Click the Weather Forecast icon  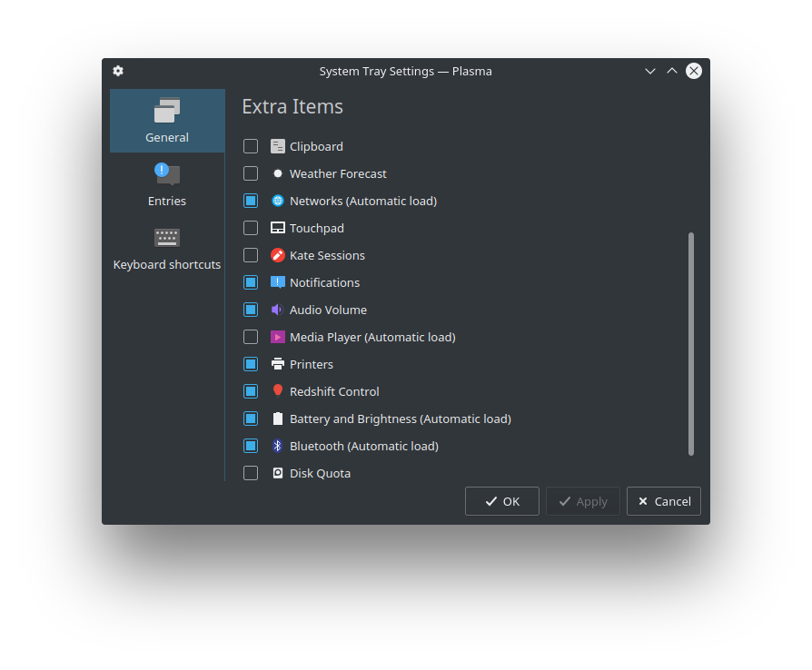click(278, 173)
